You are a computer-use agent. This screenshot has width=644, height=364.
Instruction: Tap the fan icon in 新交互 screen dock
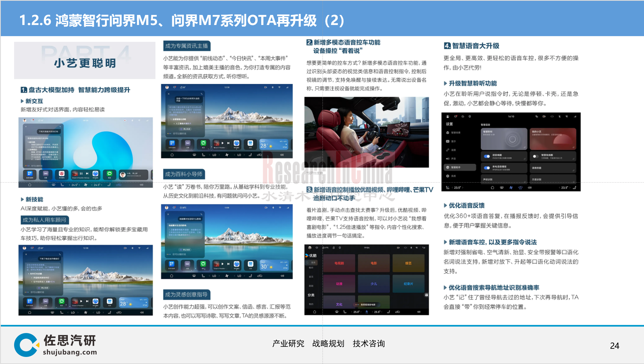tap(85, 185)
